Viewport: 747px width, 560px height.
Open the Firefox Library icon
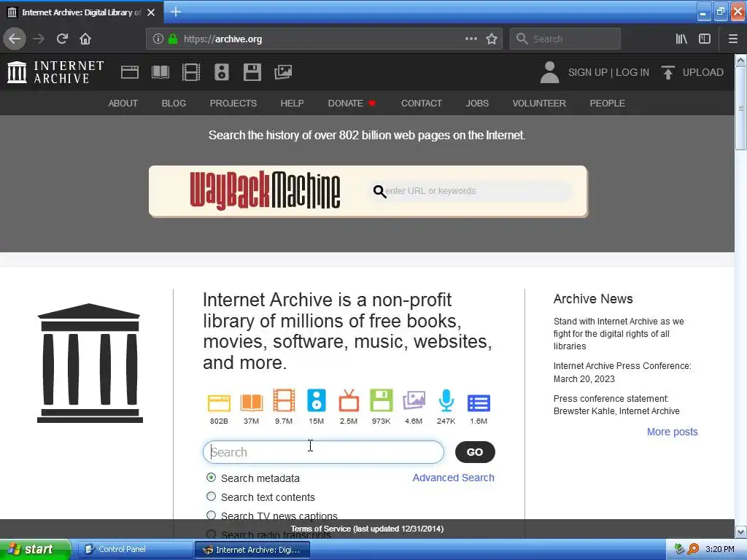click(681, 39)
